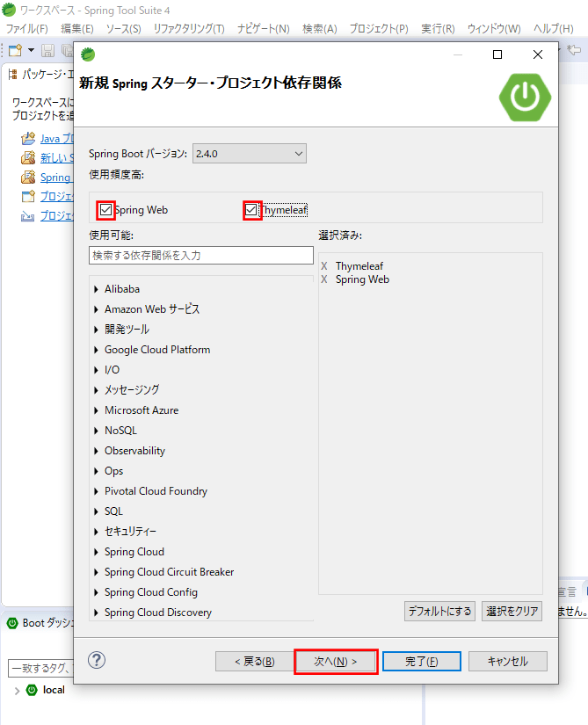
Task: Click the < 戻る(B) button
Action: pyautogui.click(x=255, y=662)
